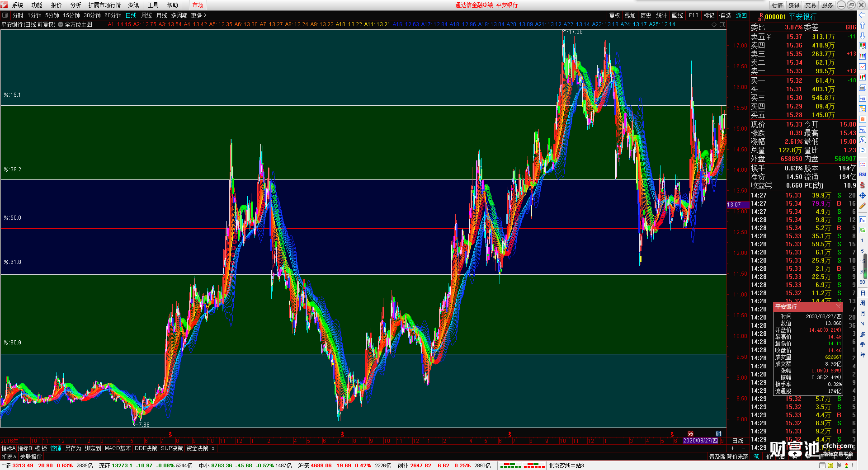Open the 功能 menu
868x470 pixels.
(37, 5)
